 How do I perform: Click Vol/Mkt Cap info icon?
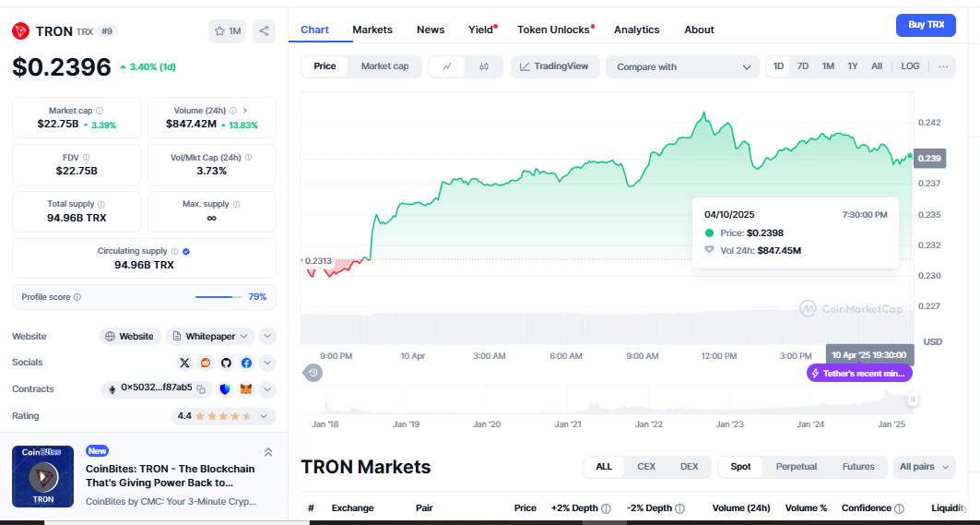point(249,158)
